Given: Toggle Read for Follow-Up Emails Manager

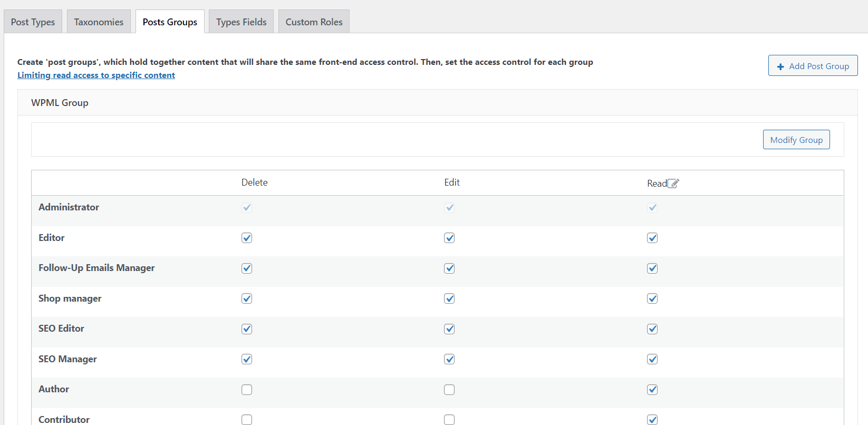Looking at the screenshot, I should coord(652,268).
